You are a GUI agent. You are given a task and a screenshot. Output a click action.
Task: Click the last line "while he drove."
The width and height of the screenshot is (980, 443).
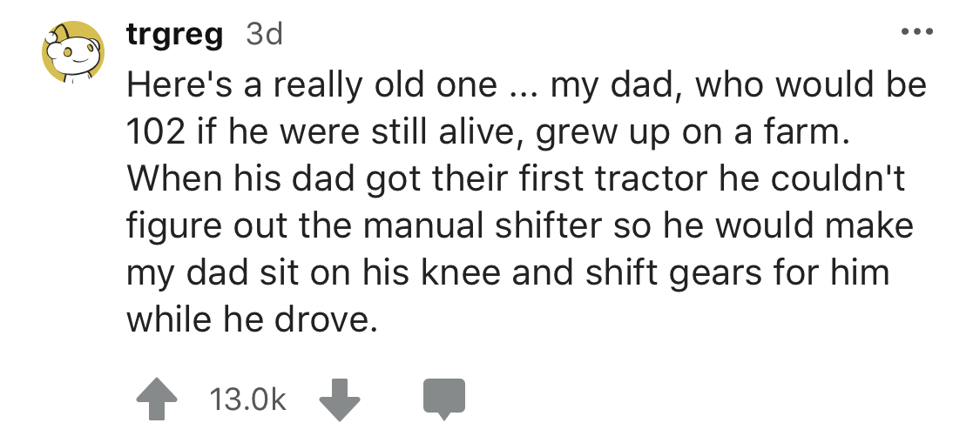coord(253,321)
